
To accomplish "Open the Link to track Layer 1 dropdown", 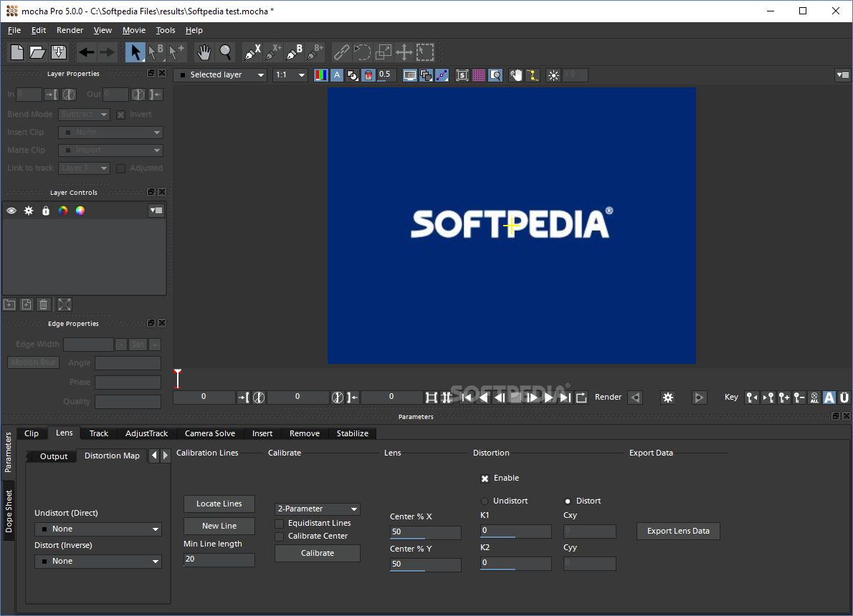I will [84, 168].
